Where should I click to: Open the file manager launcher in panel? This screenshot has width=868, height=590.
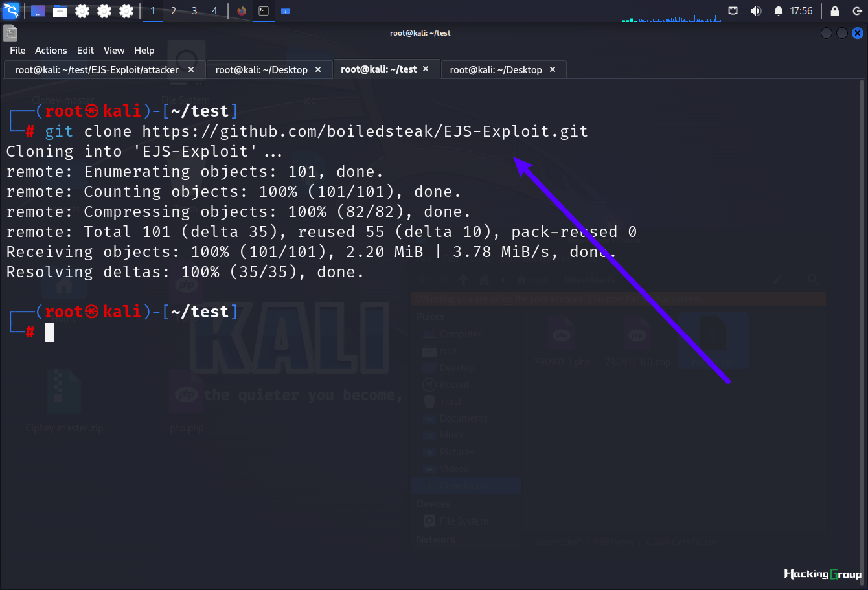(x=60, y=11)
